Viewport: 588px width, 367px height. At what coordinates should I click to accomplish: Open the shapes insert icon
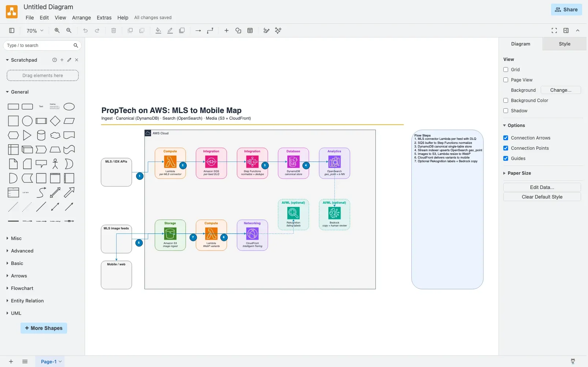click(x=238, y=31)
